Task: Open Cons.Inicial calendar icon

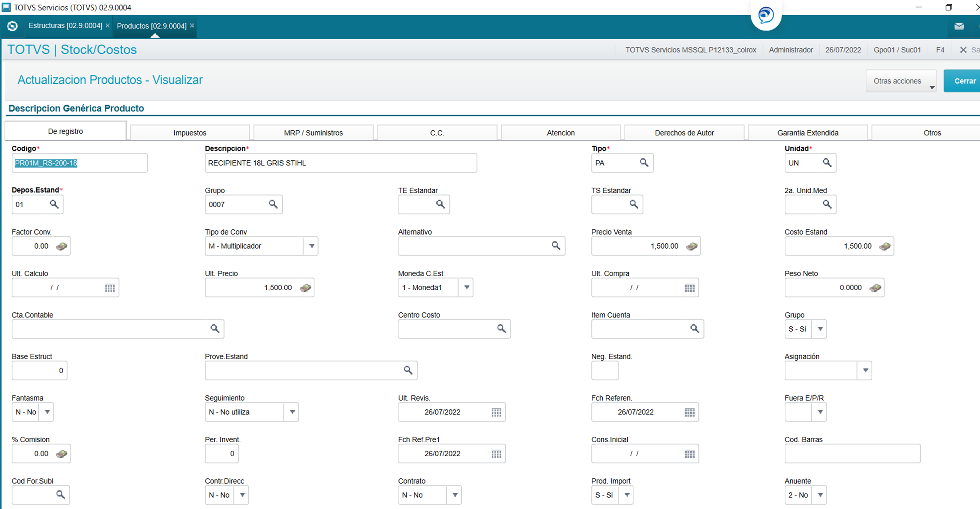Action: coord(690,454)
